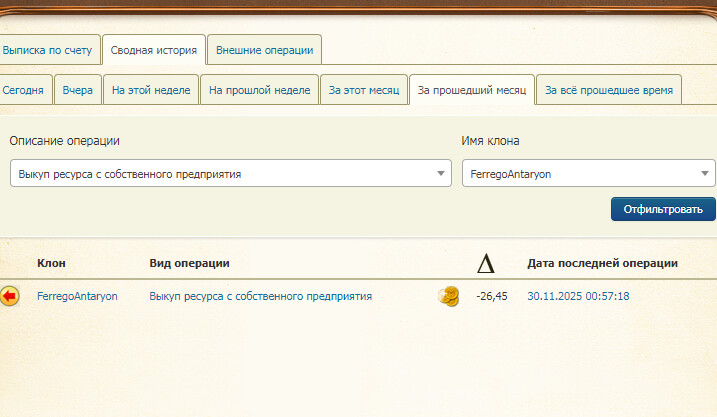Open the За этот месяц tab

pos(364,90)
